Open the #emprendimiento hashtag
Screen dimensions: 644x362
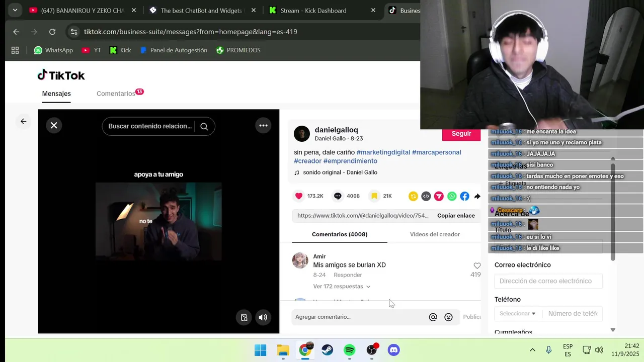coord(350,161)
